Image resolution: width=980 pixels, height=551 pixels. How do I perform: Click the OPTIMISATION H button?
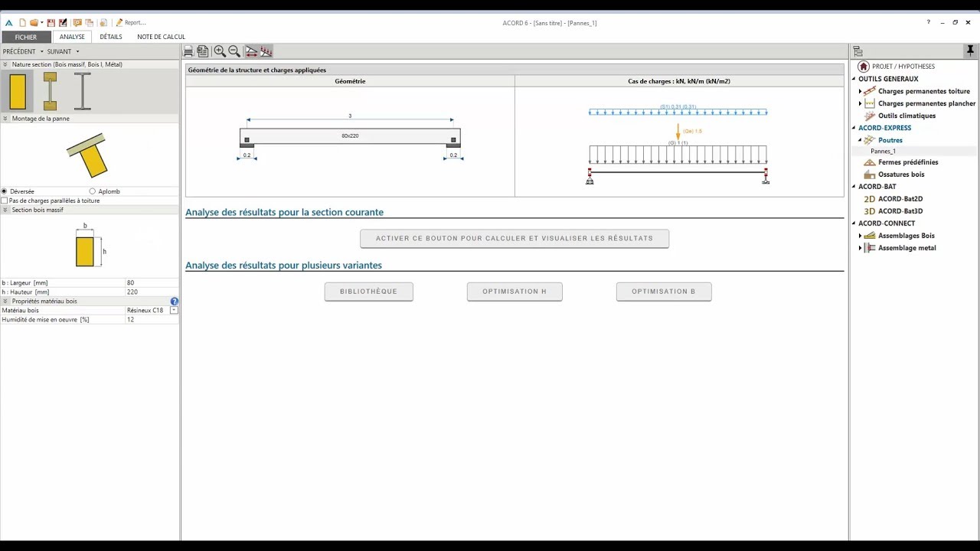tap(514, 292)
